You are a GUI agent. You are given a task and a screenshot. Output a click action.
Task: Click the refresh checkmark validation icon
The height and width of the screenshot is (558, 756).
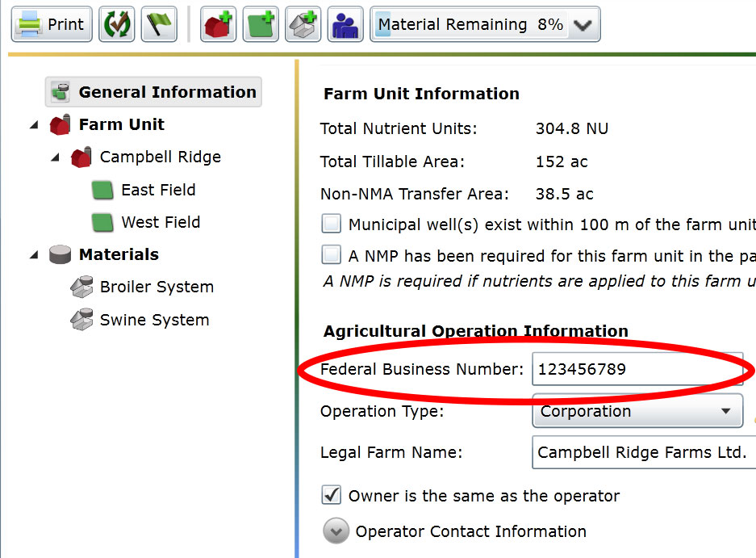pos(116,24)
